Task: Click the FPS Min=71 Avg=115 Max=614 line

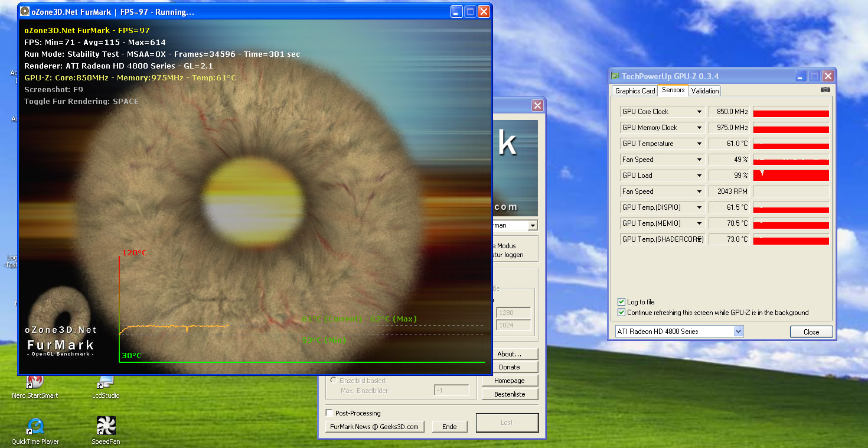Action: pos(95,43)
